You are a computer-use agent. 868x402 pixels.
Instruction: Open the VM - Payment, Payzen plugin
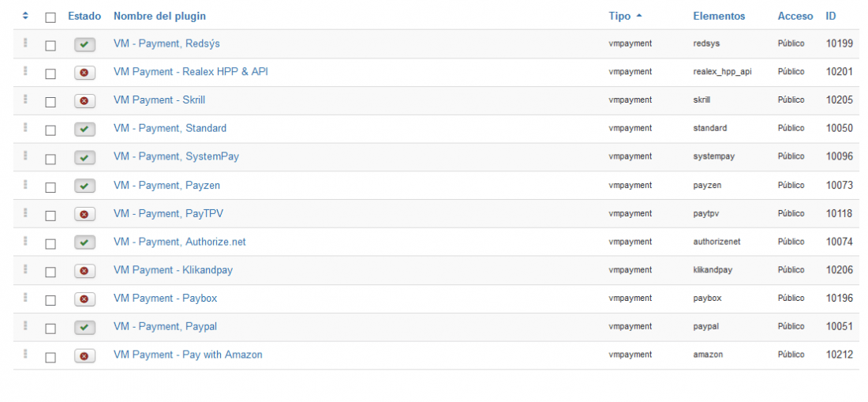pyautogui.click(x=166, y=185)
